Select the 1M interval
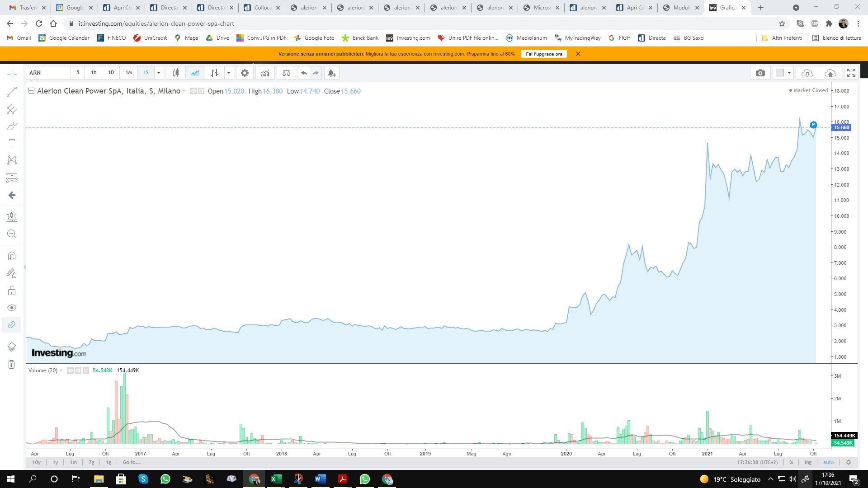This screenshot has height=488, width=868. point(129,73)
